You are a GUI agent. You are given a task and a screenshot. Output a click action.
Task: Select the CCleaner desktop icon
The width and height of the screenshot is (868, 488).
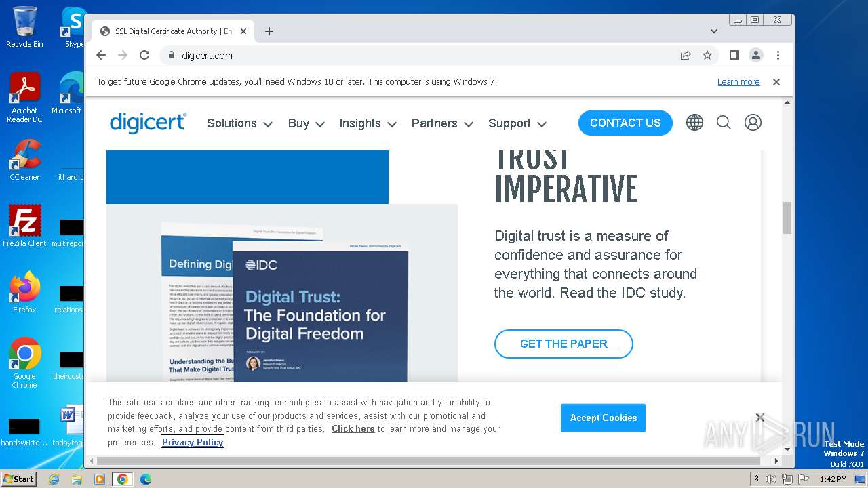coord(24,160)
